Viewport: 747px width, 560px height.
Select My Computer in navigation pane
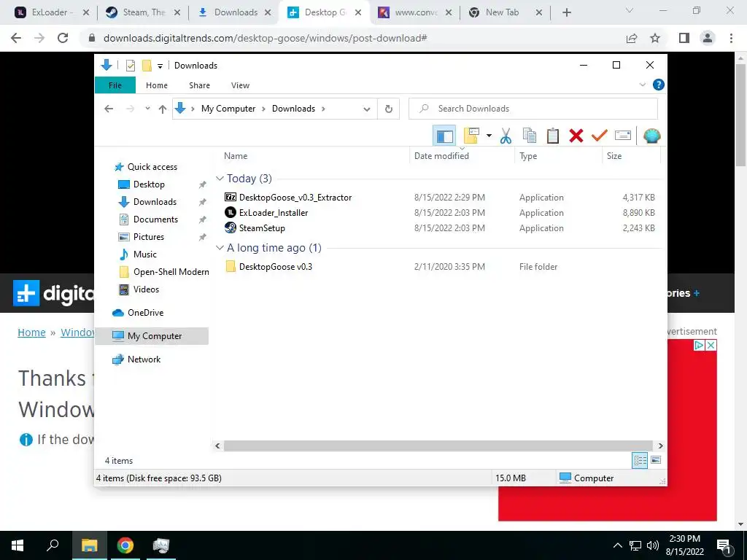pyautogui.click(x=152, y=336)
